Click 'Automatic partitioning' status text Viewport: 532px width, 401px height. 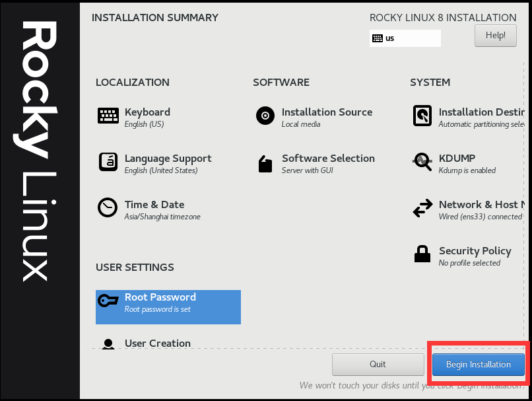481,124
